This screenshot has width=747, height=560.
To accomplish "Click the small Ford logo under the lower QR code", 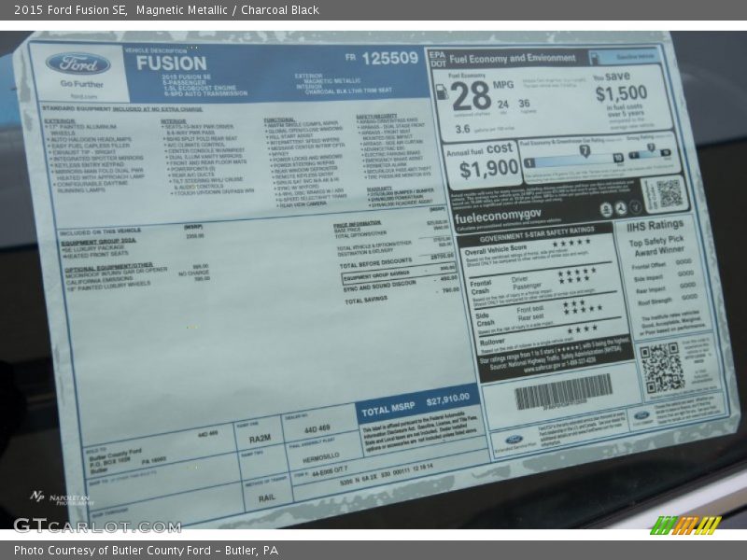I will click(x=641, y=415).
